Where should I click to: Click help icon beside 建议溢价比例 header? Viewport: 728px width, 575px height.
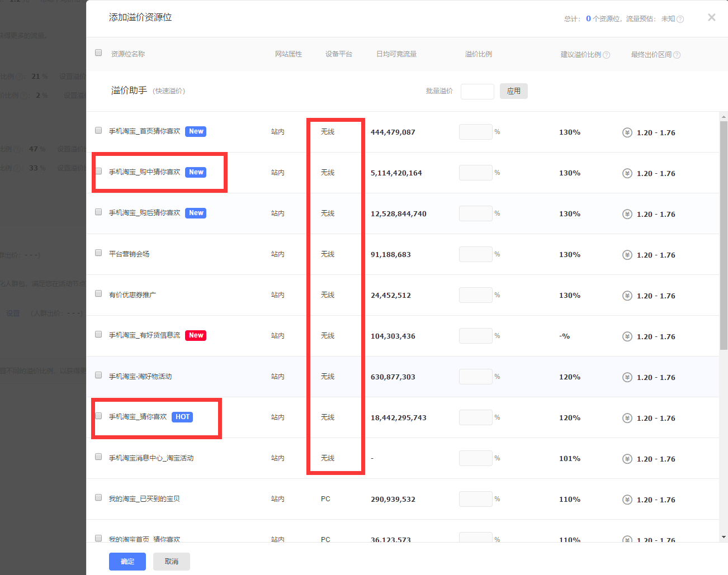(x=607, y=55)
